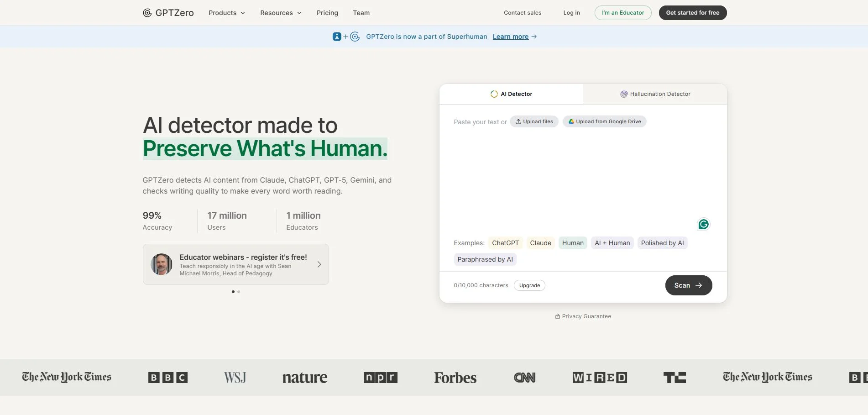Switch to the AI Detector tab
The height and width of the screenshot is (415, 868).
[x=511, y=94]
